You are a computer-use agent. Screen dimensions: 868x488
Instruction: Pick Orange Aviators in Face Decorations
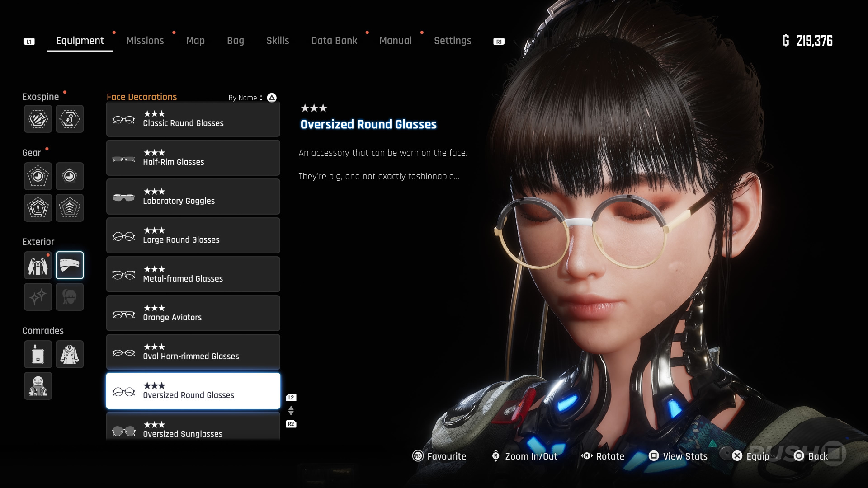(x=193, y=313)
